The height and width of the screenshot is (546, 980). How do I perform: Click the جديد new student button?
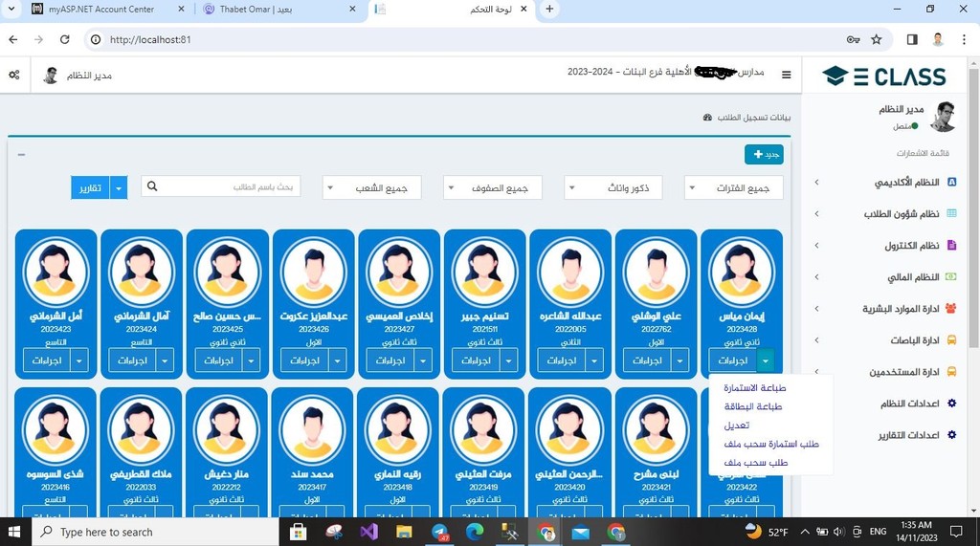pos(764,154)
